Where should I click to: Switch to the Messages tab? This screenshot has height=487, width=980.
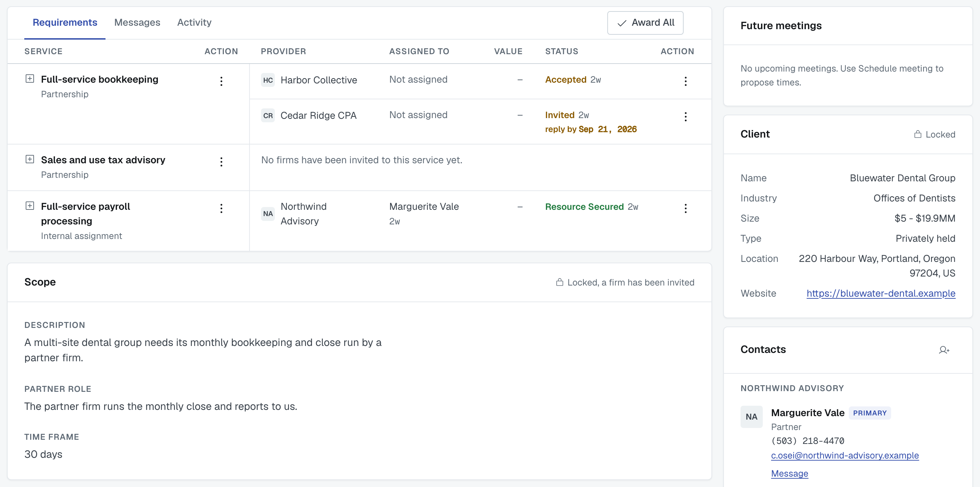pyautogui.click(x=137, y=23)
